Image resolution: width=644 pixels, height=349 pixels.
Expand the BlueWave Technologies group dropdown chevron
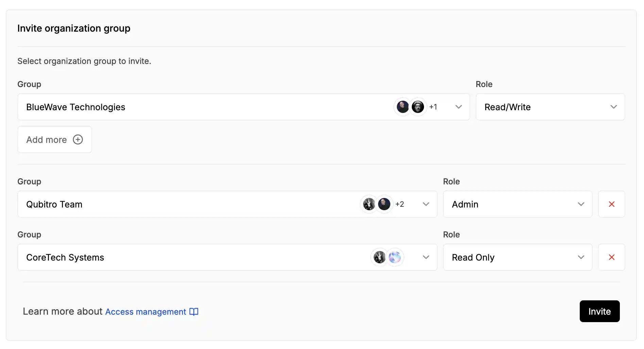459,107
